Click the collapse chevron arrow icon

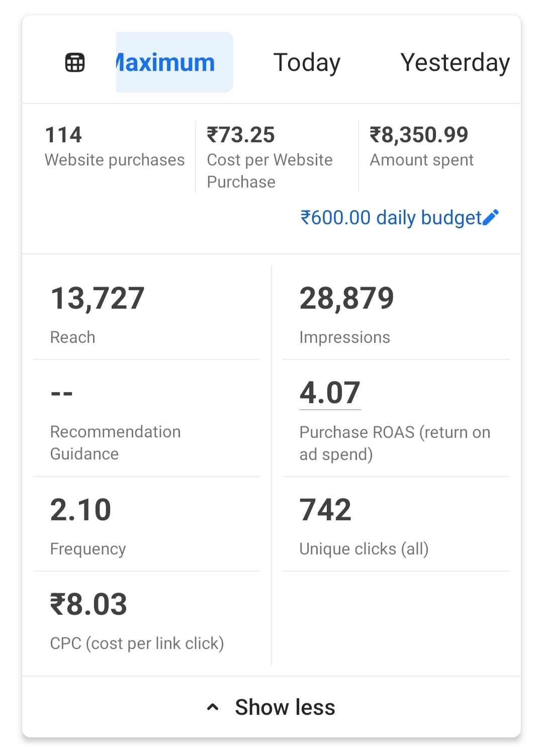tap(213, 707)
